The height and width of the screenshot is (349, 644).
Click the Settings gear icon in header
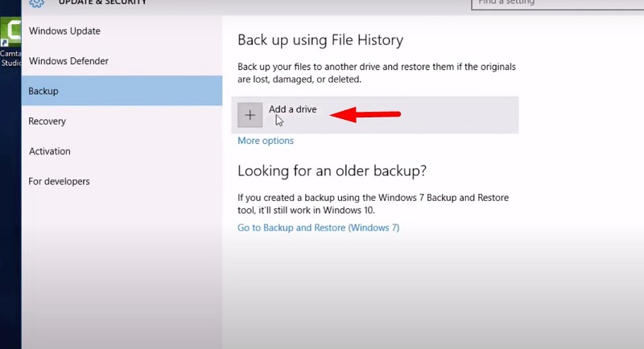(x=35, y=3)
